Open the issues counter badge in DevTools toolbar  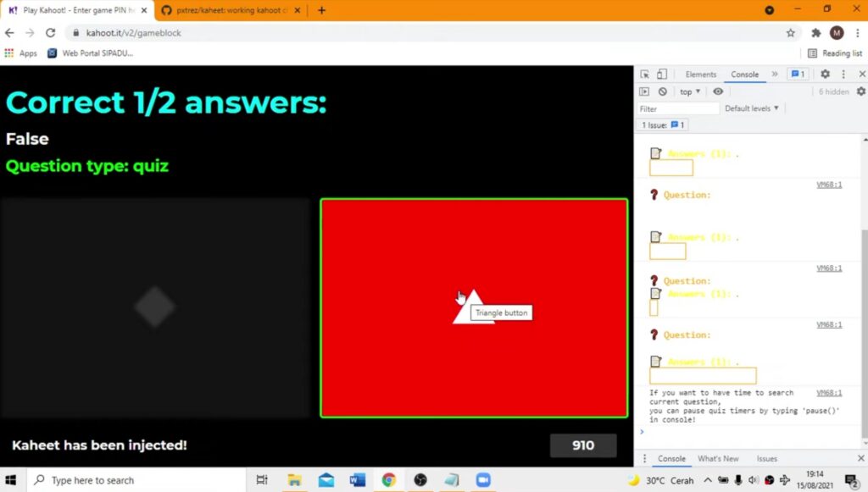click(798, 74)
